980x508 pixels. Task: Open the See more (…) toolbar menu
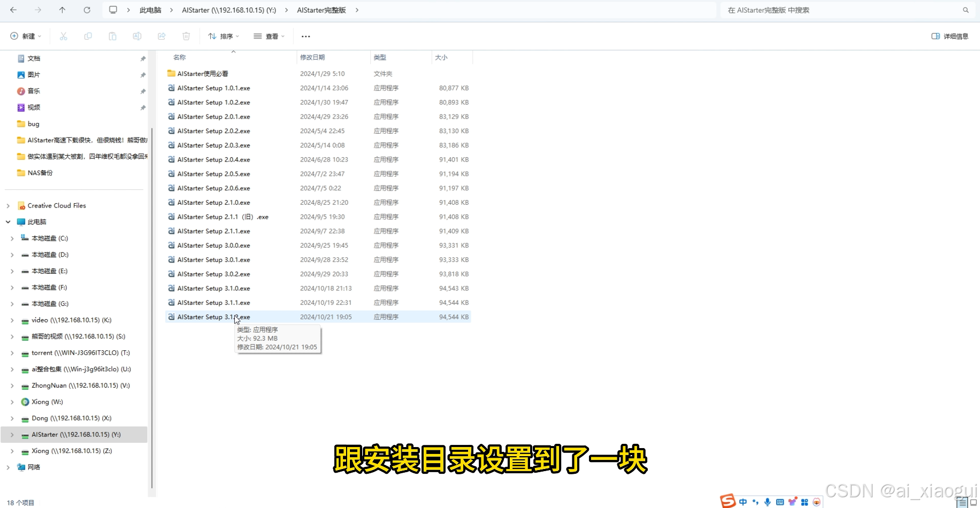pos(305,36)
